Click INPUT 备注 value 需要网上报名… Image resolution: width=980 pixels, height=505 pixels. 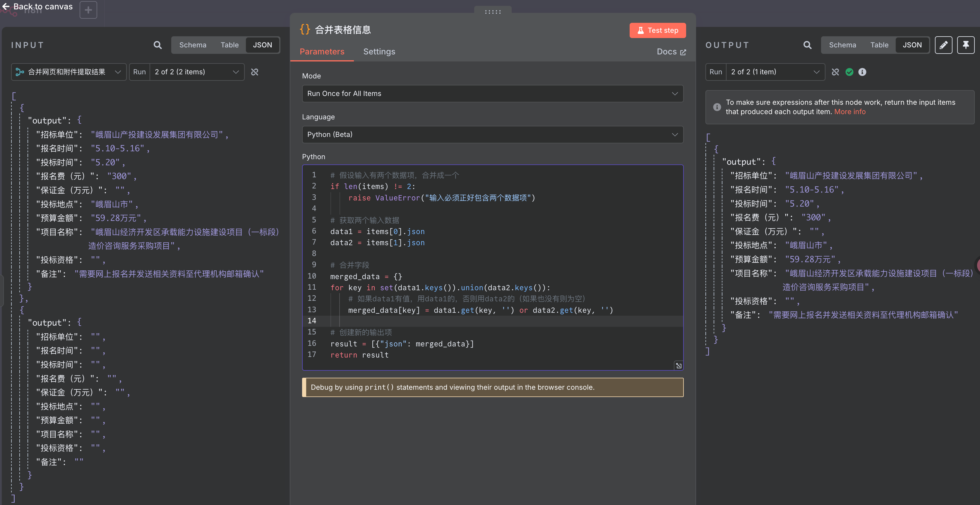169,274
